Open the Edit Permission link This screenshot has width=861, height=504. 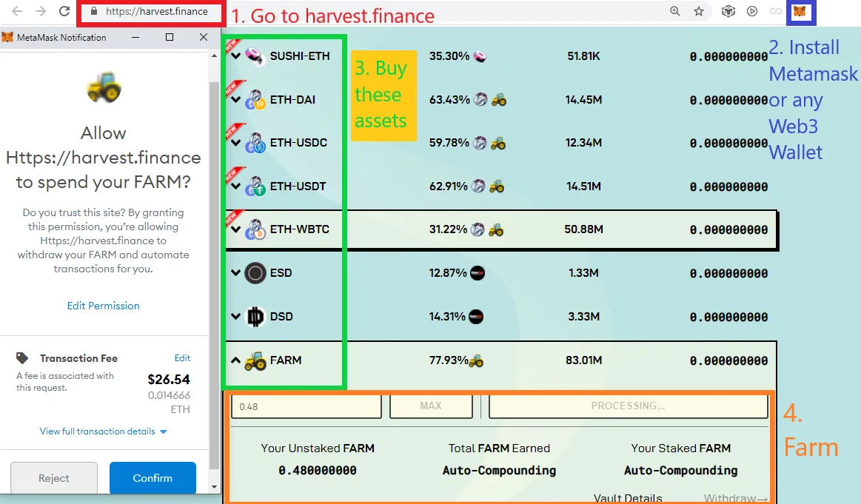(x=103, y=306)
